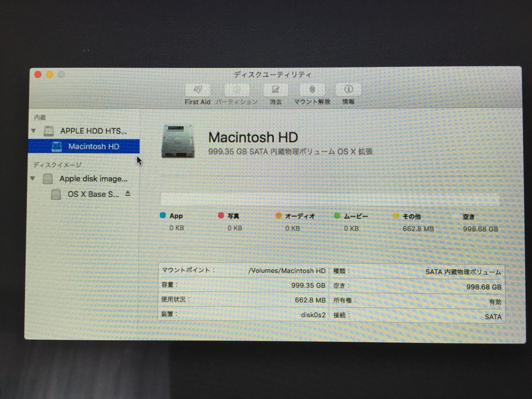532x399 pixels.
Task: Click the red 写真 color dot
Action: tap(221, 215)
